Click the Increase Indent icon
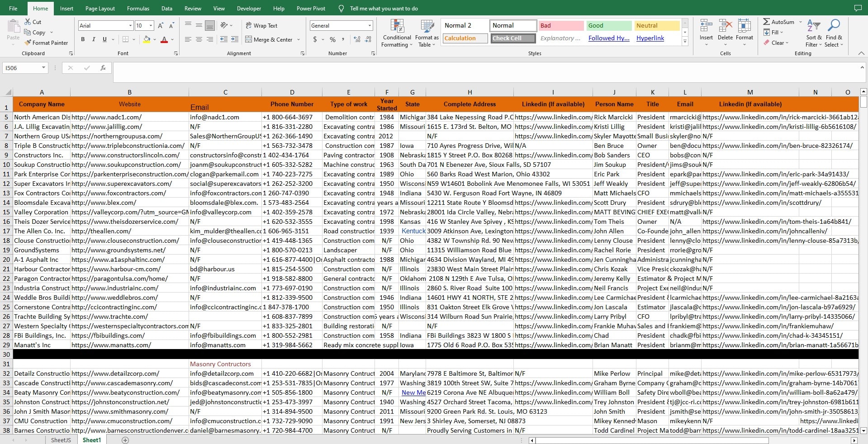 [235, 39]
